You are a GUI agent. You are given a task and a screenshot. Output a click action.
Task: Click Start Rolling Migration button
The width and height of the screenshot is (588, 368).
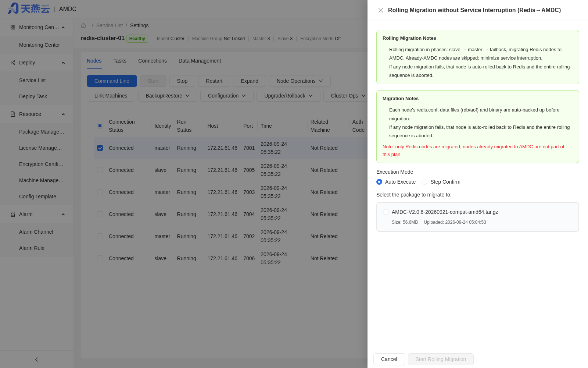[441, 359]
